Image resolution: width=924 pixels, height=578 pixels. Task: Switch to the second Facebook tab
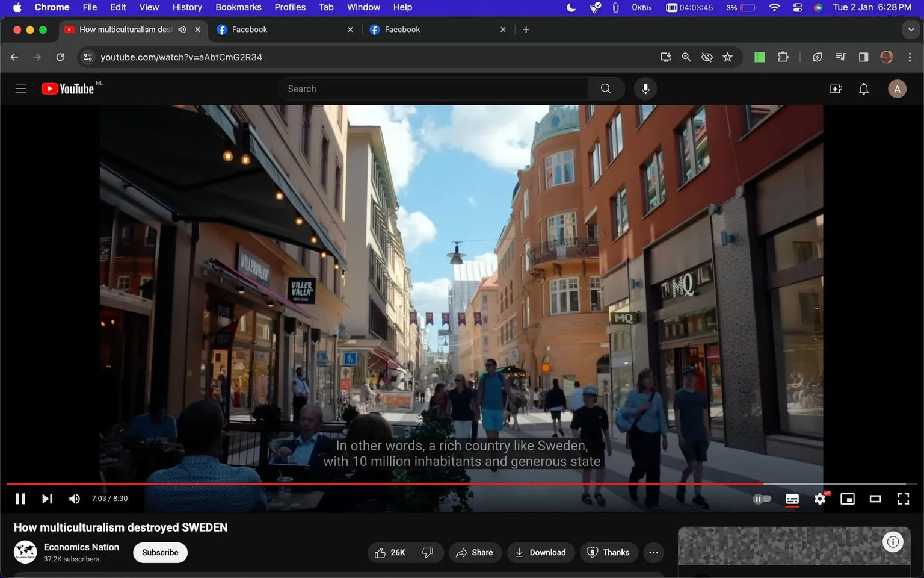[437, 30]
